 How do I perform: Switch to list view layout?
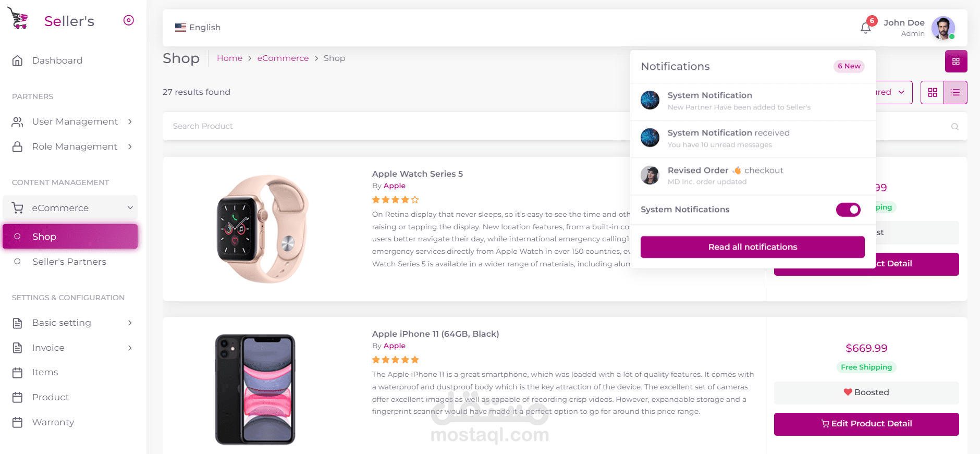click(955, 92)
